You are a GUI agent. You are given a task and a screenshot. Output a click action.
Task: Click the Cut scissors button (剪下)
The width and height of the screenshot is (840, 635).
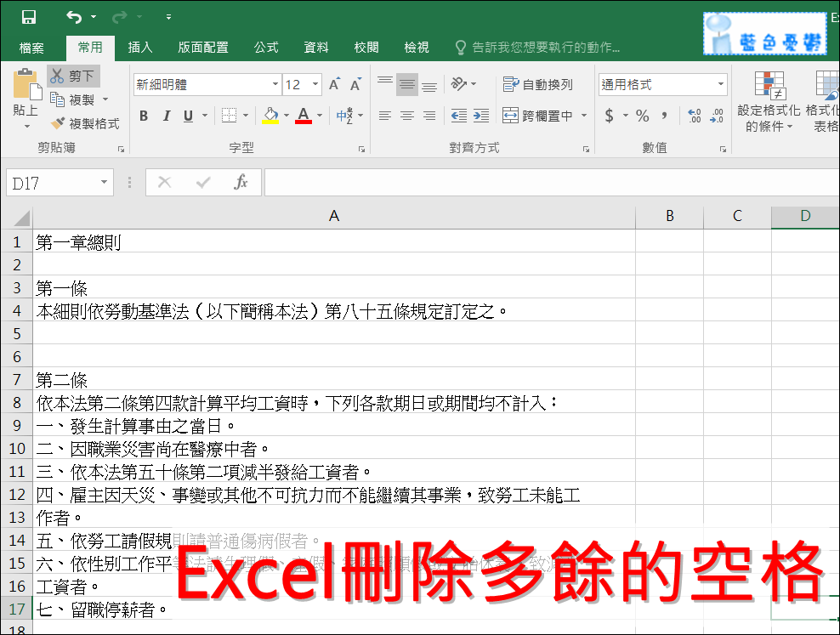point(73,76)
